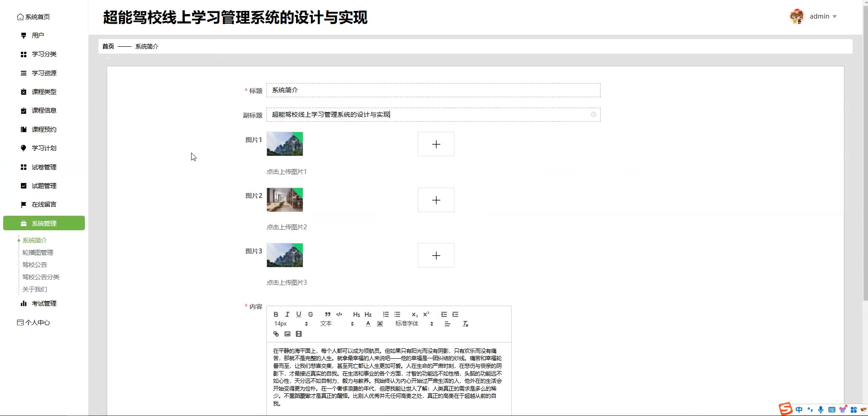Select 关于我们 in the sidebar submenu
This screenshot has width=868, height=416.
click(x=35, y=289)
